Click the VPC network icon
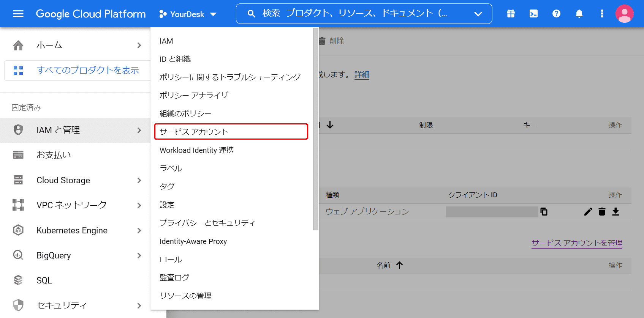The width and height of the screenshot is (644, 318). (18, 205)
